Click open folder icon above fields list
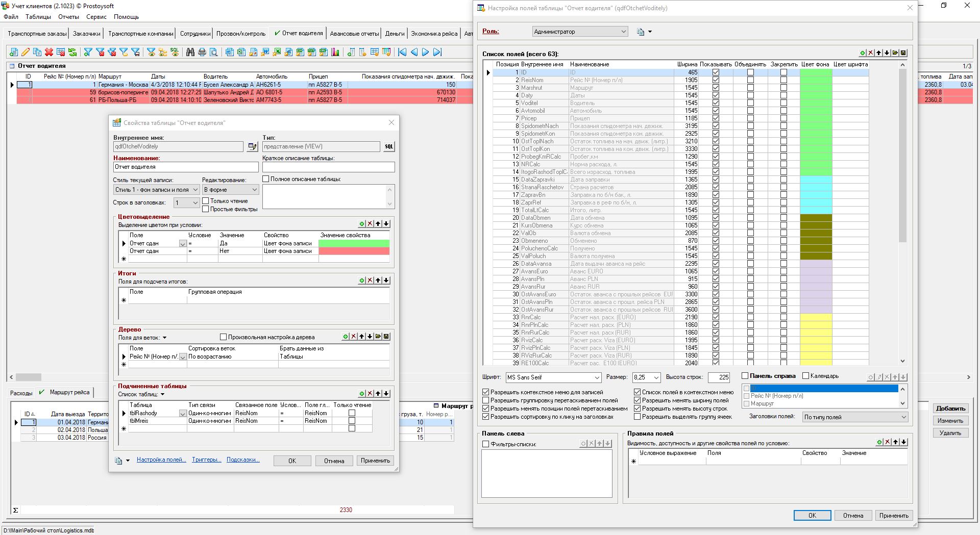The width and height of the screenshot is (980, 535). (x=895, y=53)
